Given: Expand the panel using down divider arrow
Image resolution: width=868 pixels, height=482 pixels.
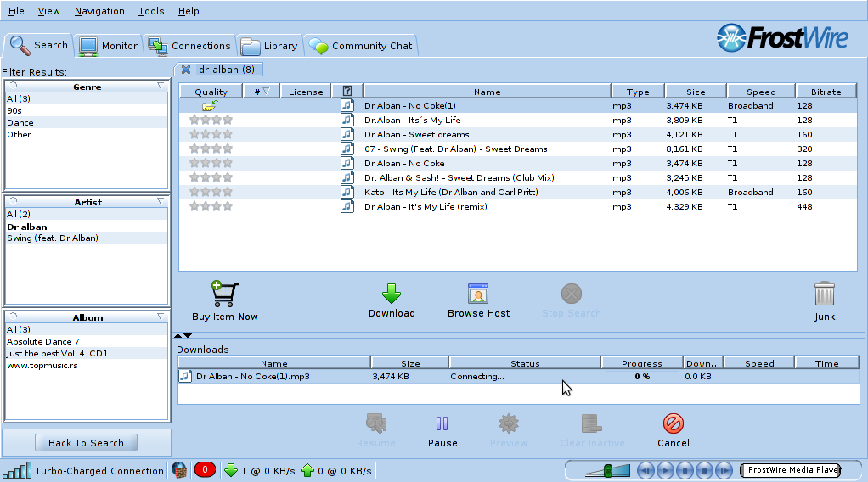Looking at the screenshot, I should tap(188, 335).
